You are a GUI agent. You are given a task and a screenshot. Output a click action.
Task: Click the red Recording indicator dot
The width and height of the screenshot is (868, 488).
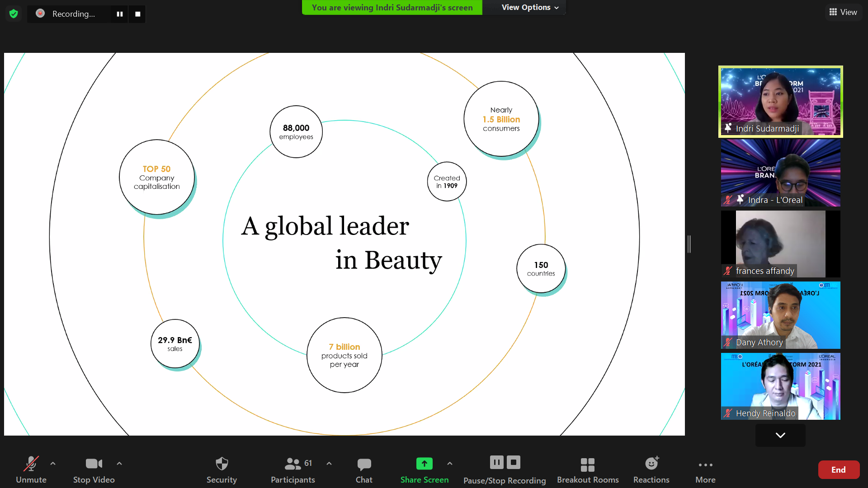point(40,14)
